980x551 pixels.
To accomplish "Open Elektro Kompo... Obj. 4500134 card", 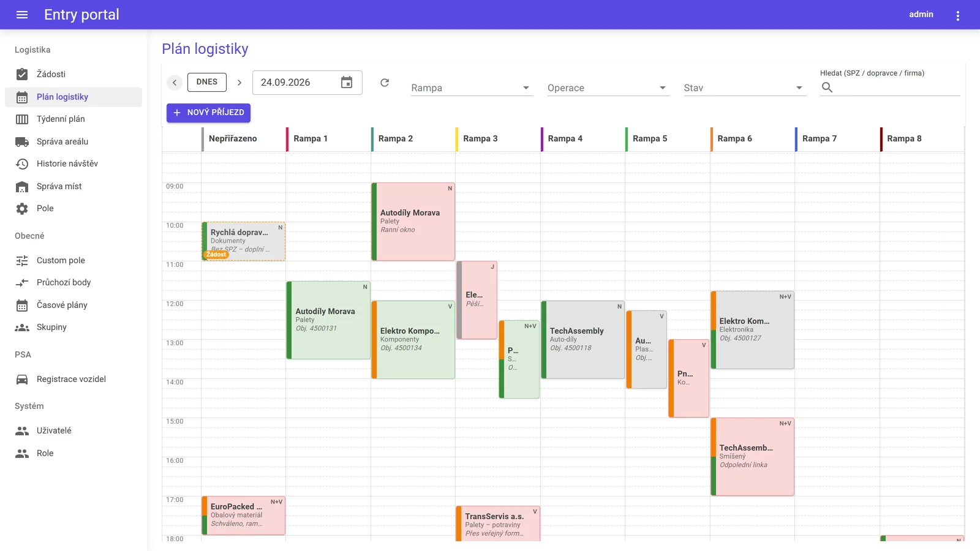I will (x=413, y=340).
